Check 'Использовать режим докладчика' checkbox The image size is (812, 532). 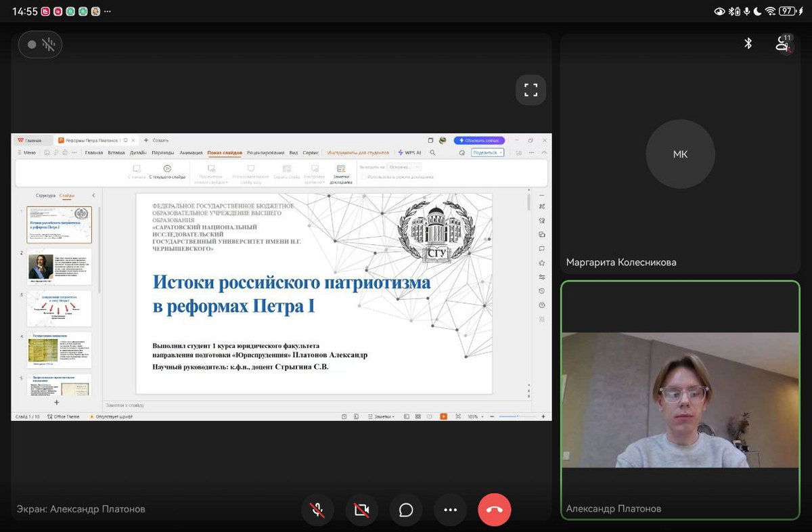[x=363, y=177]
